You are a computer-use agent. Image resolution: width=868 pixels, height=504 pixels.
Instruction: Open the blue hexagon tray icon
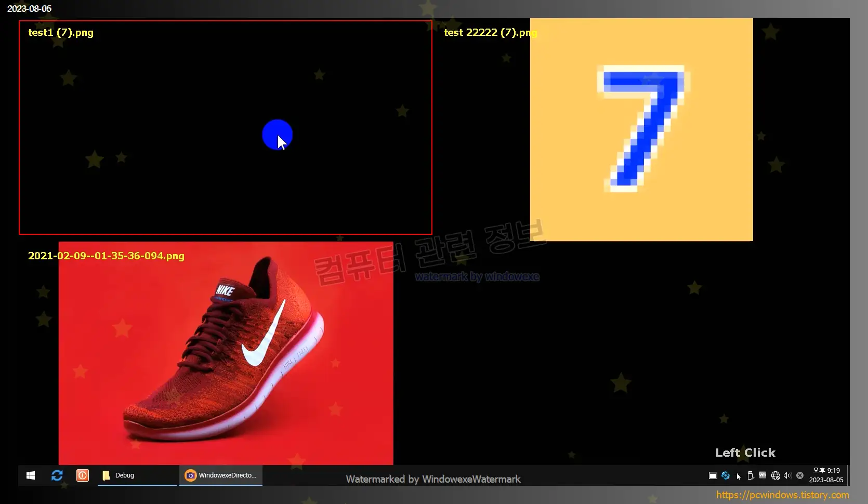click(726, 475)
